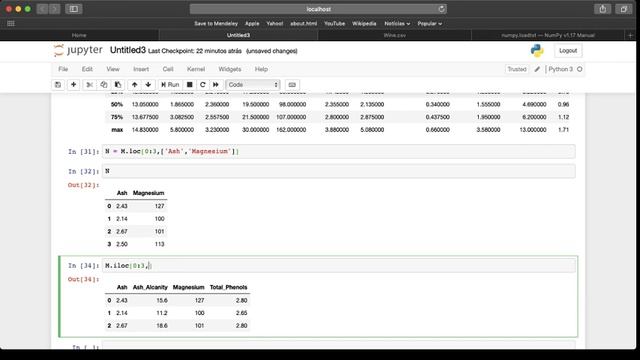Screen dimensions: 640x360
Task: Restart the kernel icon
Action: coord(202,84)
